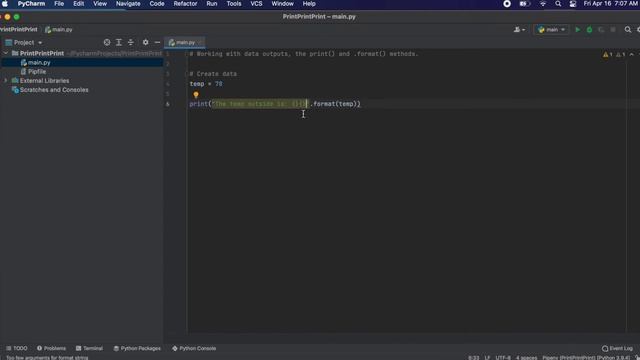
Task: Click the weak warning triangle indicator
Action: (620, 54)
